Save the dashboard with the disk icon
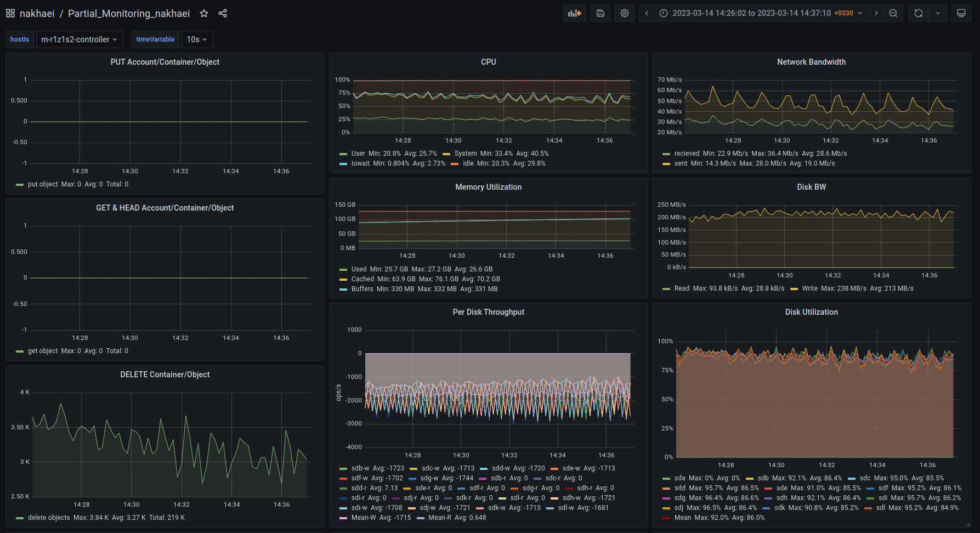Viewport: 980px width, 533px height. pyautogui.click(x=601, y=13)
